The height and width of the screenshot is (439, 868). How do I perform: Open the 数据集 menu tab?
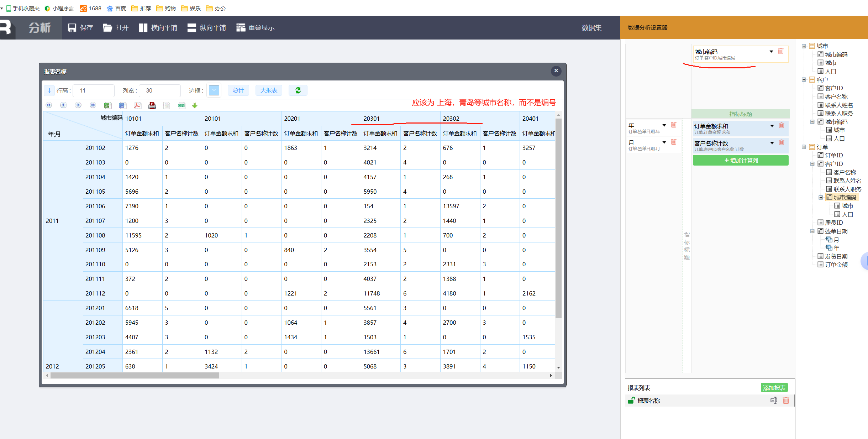click(x=591, y=28)
